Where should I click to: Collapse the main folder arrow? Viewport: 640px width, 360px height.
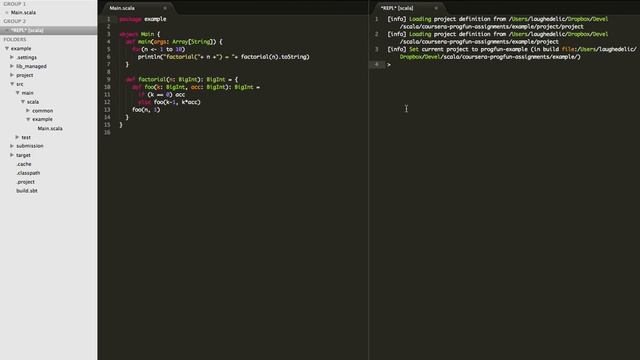click(x=18, y=93)
